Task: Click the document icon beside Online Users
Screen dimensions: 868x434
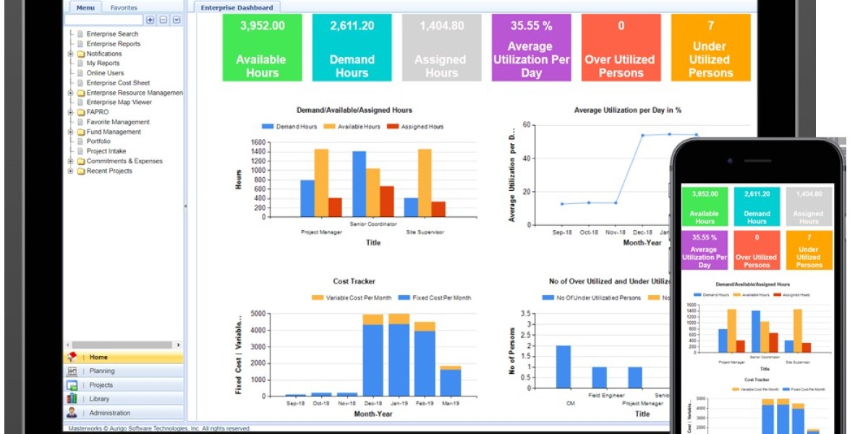Action: pos(80,73)
